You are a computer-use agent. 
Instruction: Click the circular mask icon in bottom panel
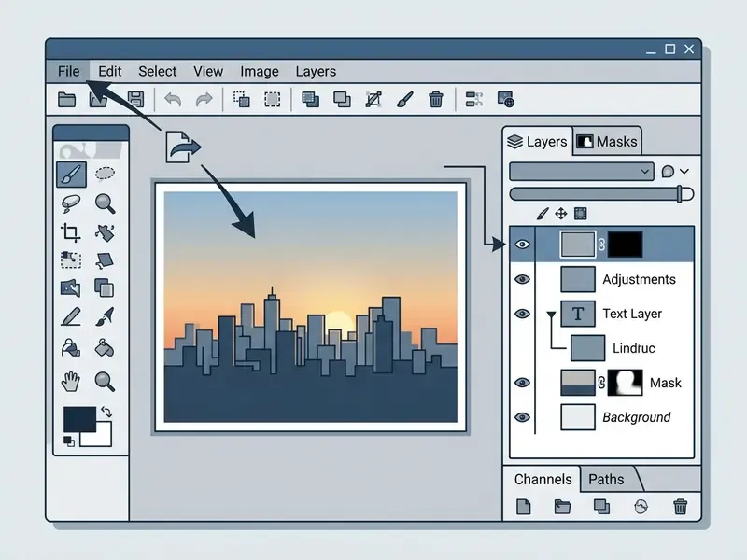coord(641,507)
